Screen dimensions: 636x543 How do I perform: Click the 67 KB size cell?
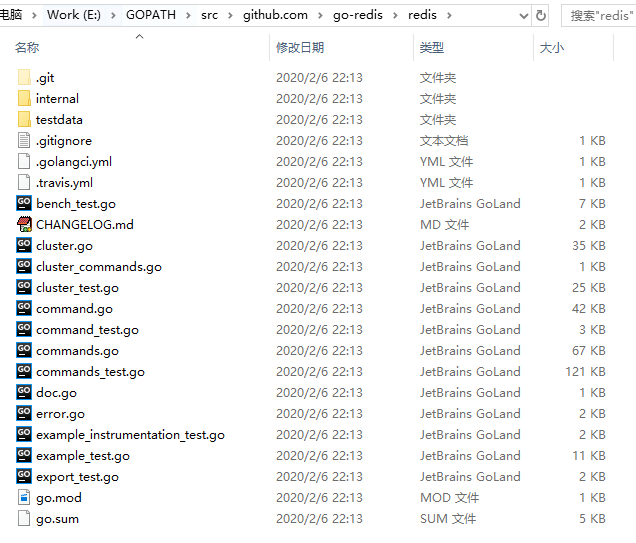point(589,350)
